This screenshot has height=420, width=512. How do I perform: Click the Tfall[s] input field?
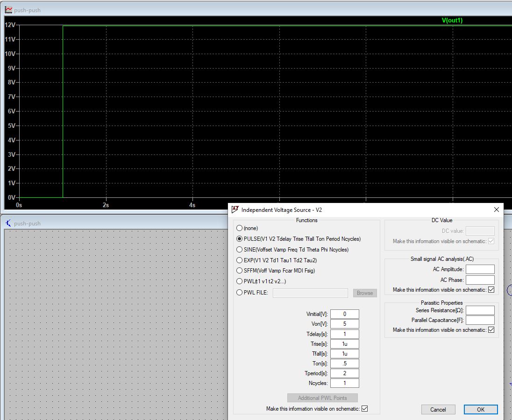tap(344, 353)
